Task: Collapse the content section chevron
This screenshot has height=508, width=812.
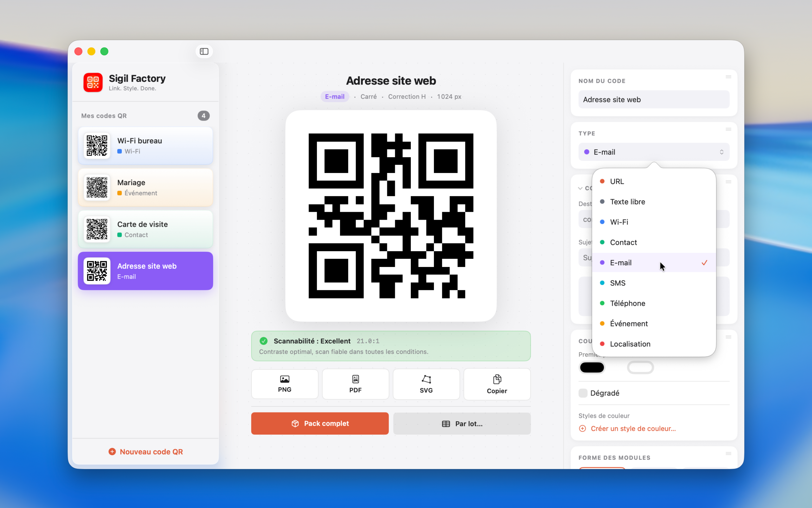Action: (x=580, y=189)
